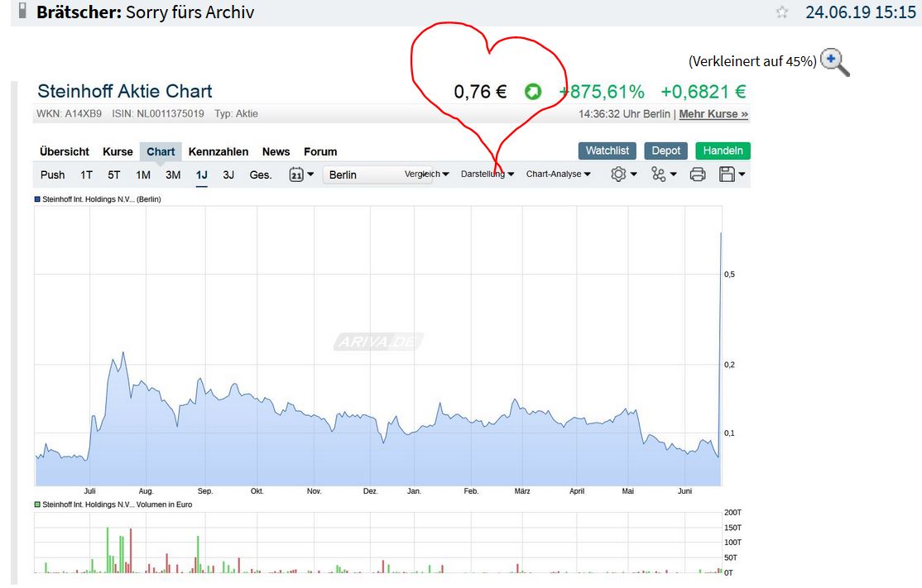The image size is (922, 588).
Task: Select the 1T time range
Action: pos(86,174)
